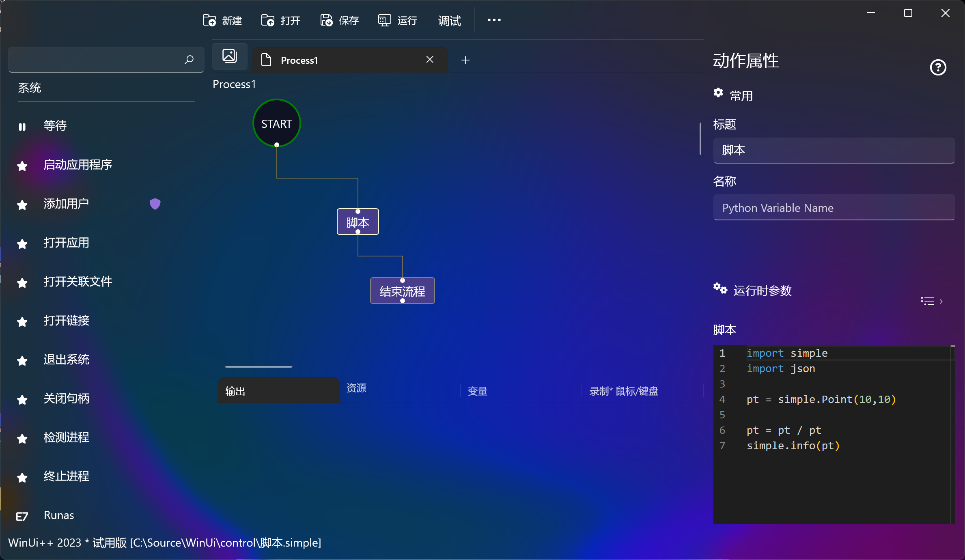Click the 打开 (Open) toolbar icon
965x560 pixels.
coord(268,20)
